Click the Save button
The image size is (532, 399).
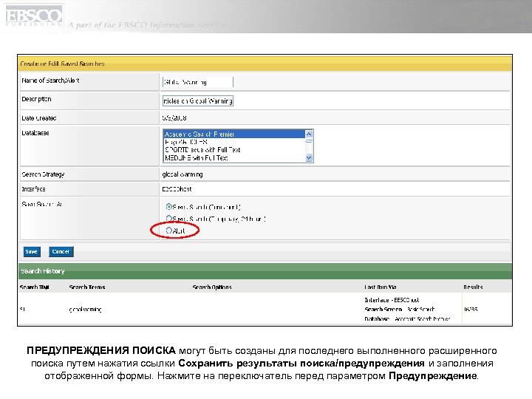tap(32, 251)
